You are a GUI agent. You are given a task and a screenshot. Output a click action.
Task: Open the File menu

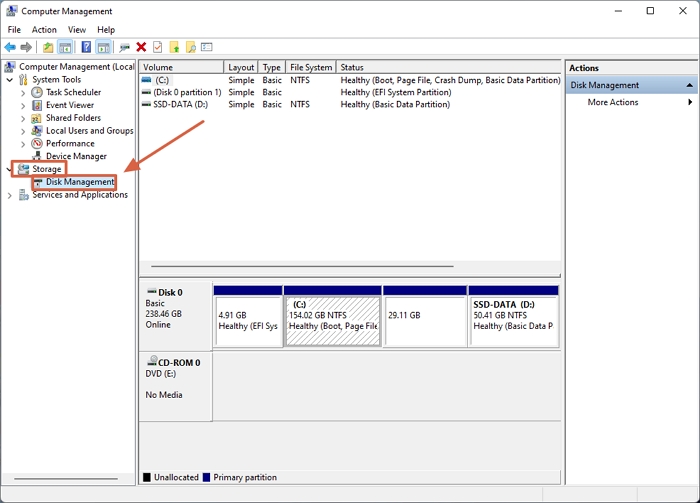coord(14,30)
